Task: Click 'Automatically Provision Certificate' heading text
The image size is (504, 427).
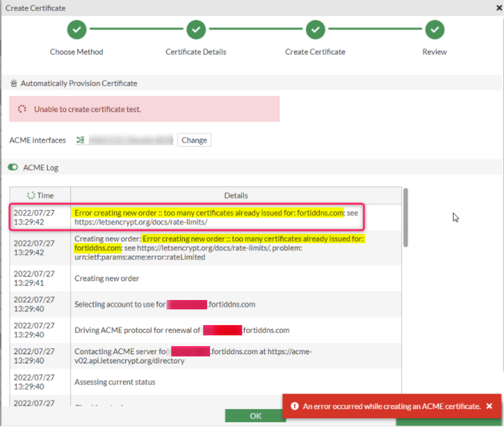Action: (x=79, y=83)
